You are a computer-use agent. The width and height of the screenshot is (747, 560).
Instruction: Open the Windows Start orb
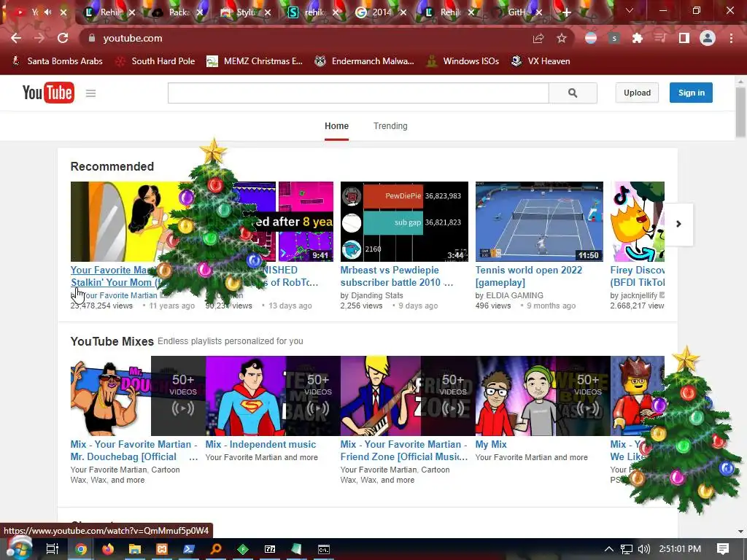(19, 548)
